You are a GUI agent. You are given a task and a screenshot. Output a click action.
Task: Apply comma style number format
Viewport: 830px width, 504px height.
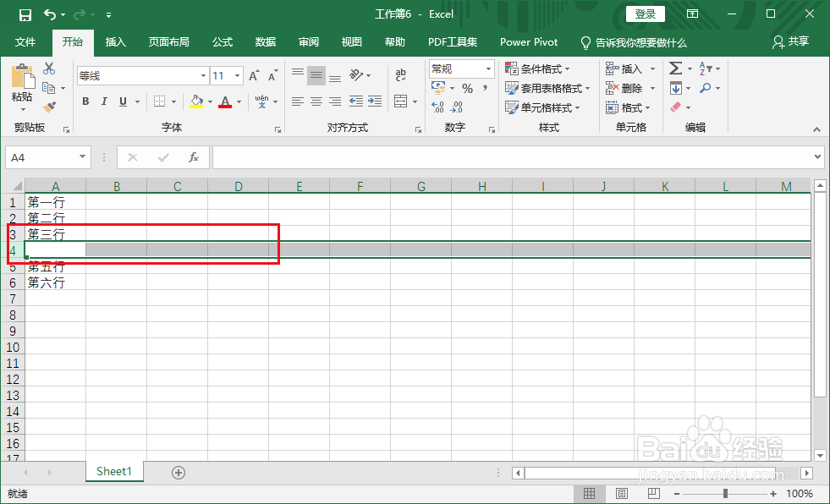[x=485, y=88]
